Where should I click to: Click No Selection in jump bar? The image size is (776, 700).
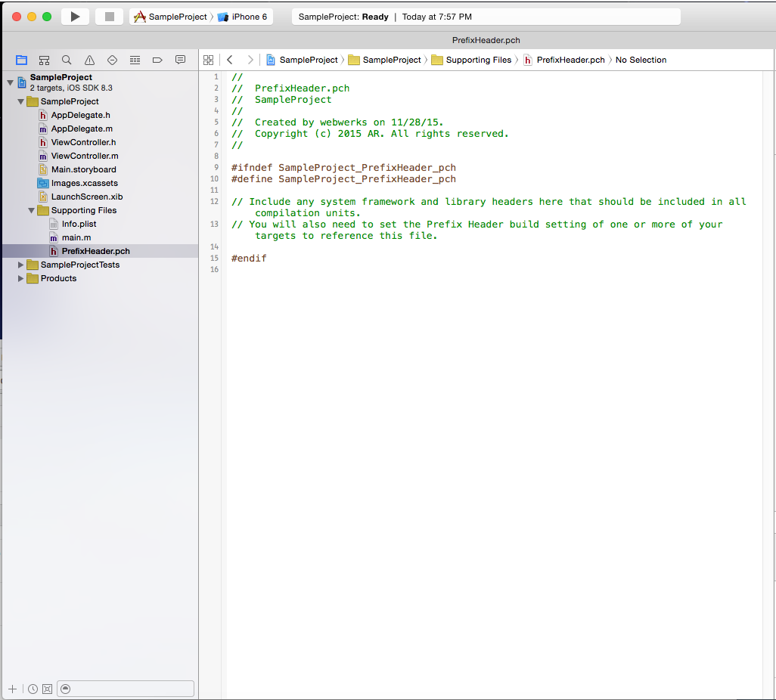(x=641, y=60)
